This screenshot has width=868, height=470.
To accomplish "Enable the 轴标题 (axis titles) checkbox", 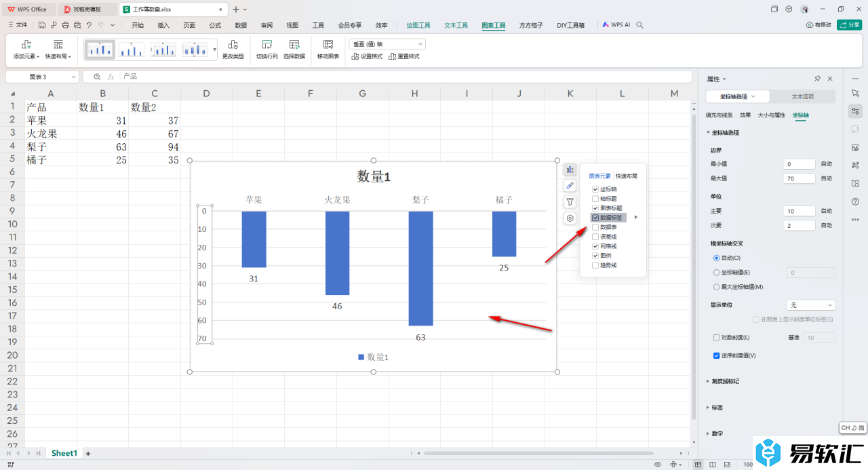I will [595, 199].
